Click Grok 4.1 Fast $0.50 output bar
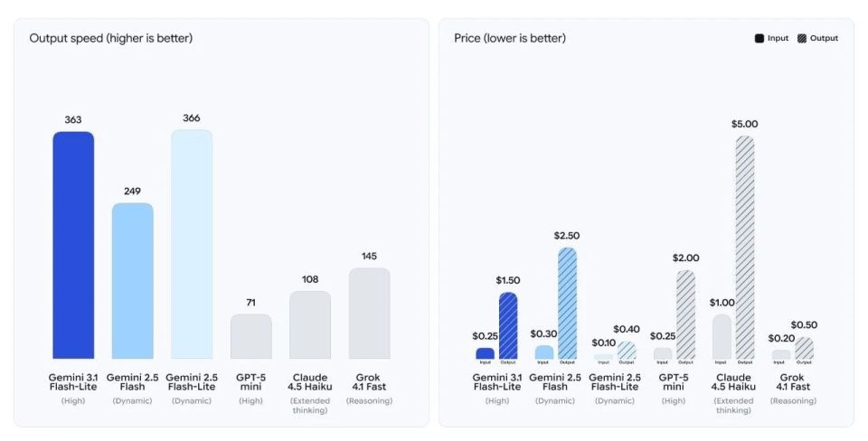Screen dimensions: 868x441 tap(804, 348)
